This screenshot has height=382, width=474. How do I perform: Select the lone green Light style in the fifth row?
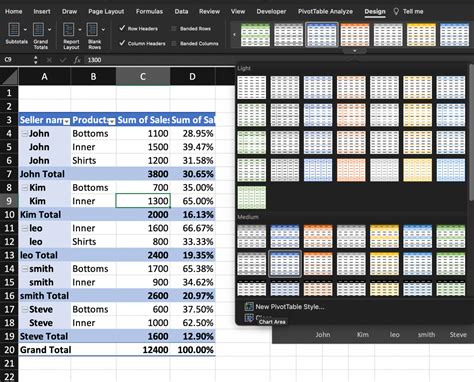tap(252, 198)
